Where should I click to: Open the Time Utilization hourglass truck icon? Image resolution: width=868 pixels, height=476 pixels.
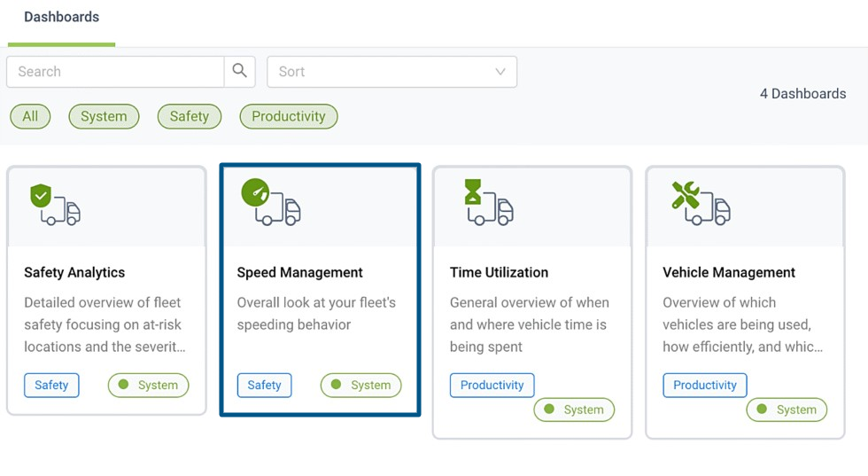tap(489, 202)
